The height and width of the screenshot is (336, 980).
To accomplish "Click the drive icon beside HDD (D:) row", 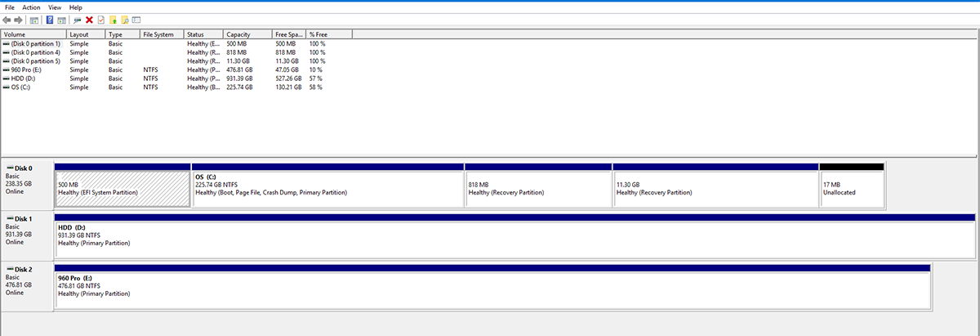I will pos(7,78).
